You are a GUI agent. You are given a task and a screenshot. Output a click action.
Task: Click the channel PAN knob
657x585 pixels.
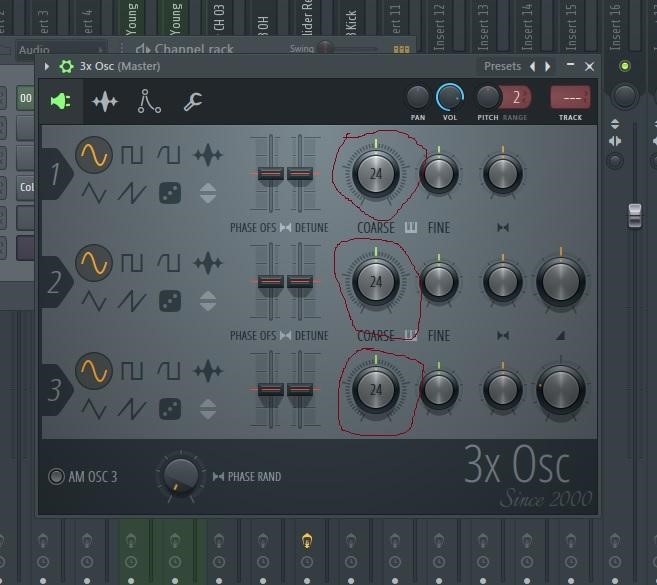coord(418,97)
